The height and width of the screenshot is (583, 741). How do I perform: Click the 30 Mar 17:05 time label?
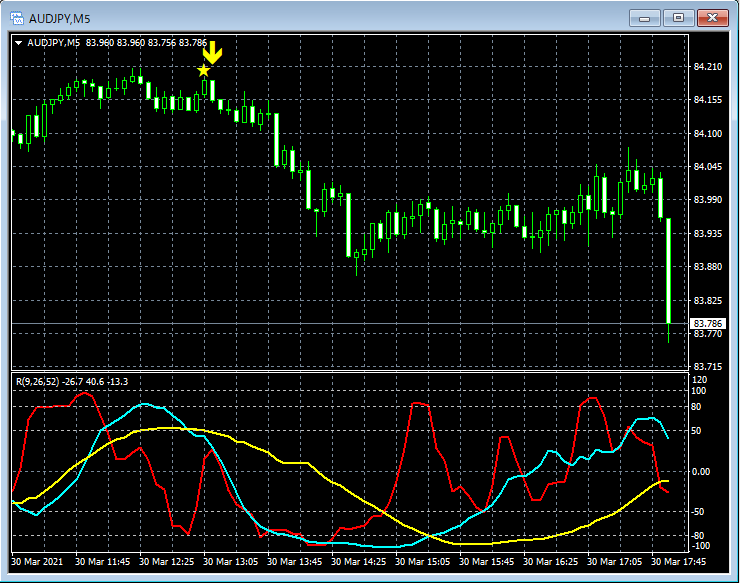tap(614, 562)
